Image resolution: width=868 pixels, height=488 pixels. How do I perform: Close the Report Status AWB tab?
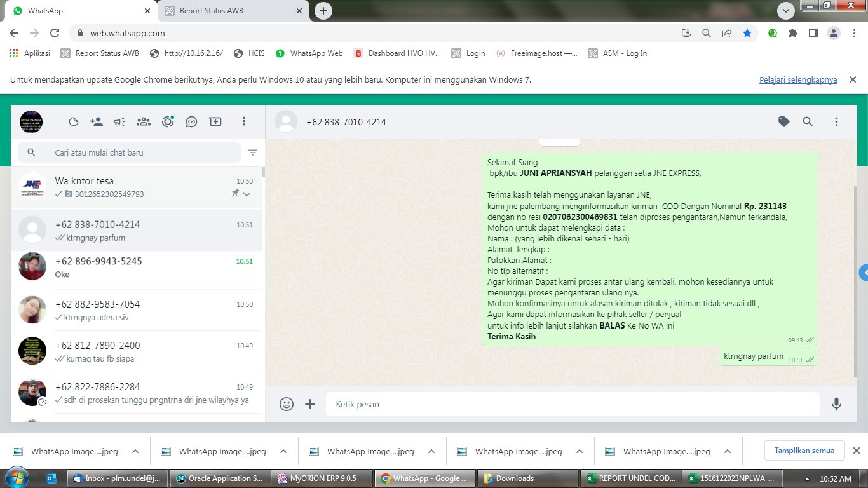pyautogui.click(x=300, y=11)
